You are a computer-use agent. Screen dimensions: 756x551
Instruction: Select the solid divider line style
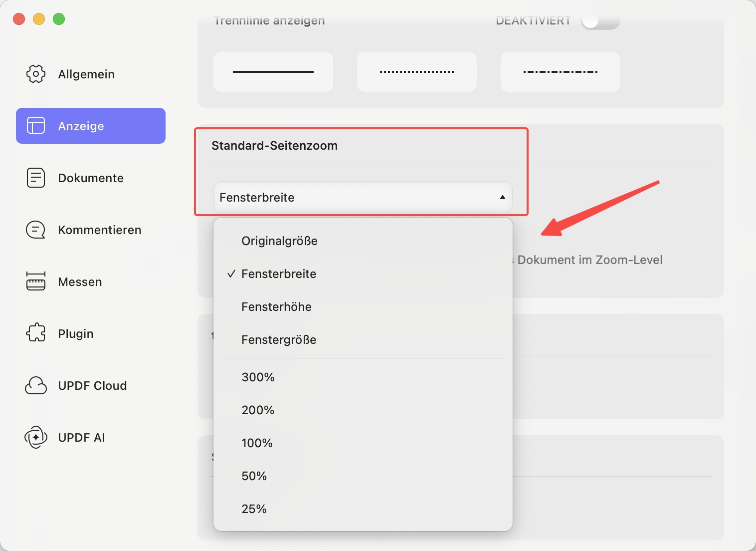tap(273, 72)
